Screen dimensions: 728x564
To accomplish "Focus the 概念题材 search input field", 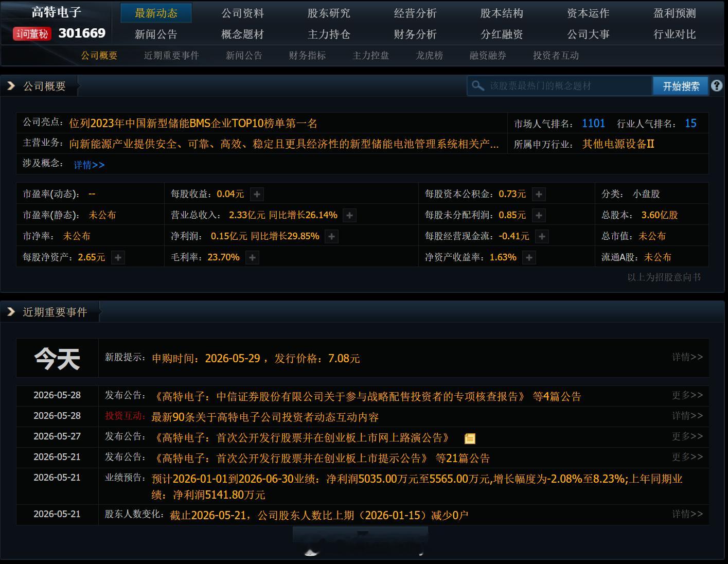I will click(x=560, y=86).
